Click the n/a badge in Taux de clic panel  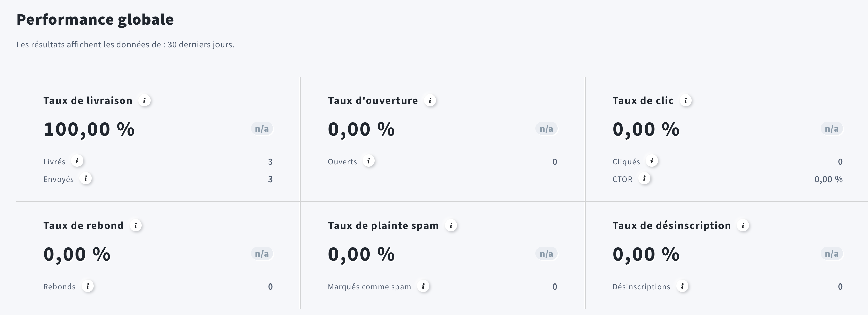click(831, 128)
